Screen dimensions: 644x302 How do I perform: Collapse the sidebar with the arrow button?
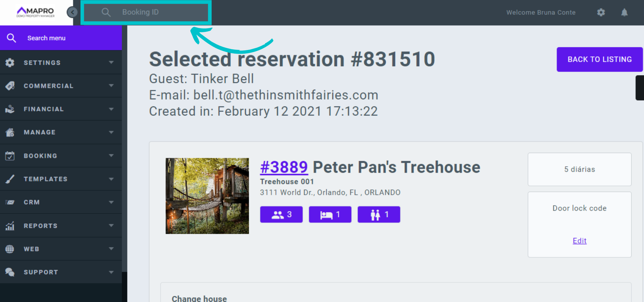tap(72, 12)
